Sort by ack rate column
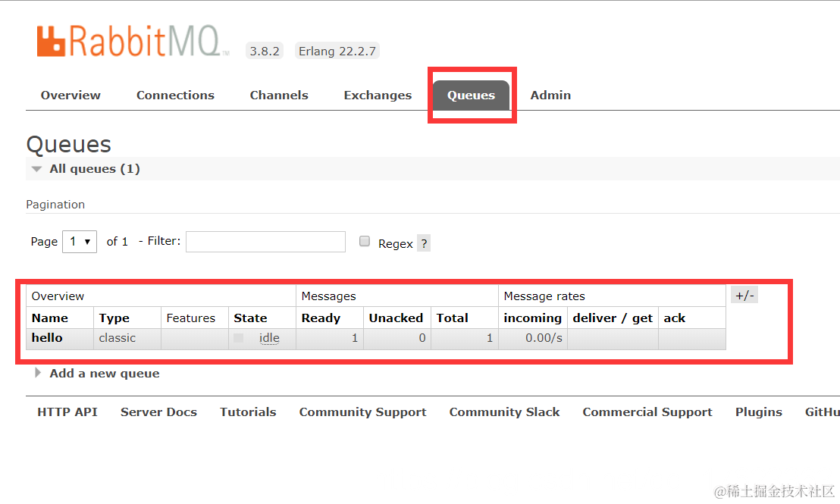 [675, 318]
